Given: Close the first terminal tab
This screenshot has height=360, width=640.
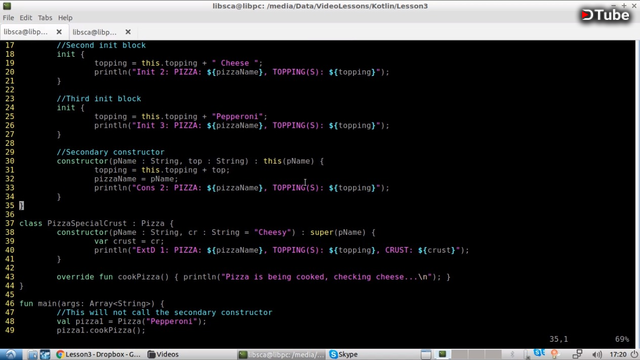Looking at the screenshot, I should click(59, 32).
